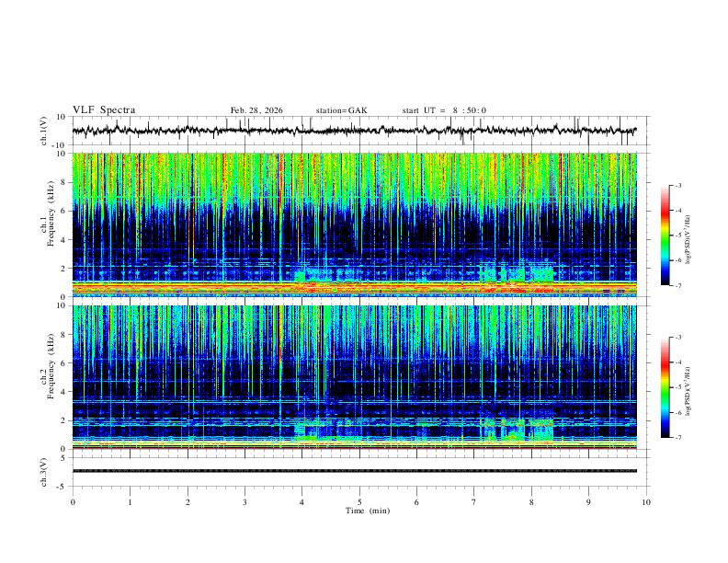Click the date "Feb. 28, 2026"
Viewport: 728px width, 563px height.
[x=256, y=110]
